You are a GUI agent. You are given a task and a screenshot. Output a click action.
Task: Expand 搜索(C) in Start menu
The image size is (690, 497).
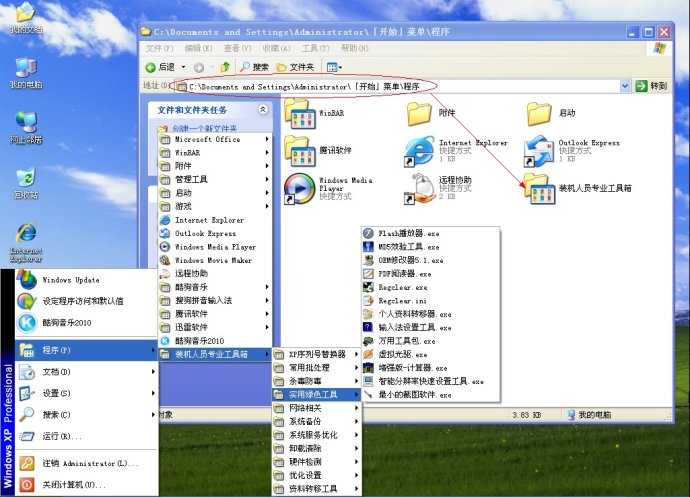(86, 415)
